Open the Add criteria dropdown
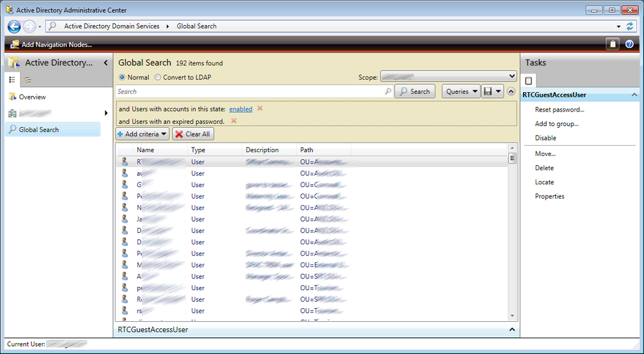Screen dimensions: 644x354 [x=142, y=134]
